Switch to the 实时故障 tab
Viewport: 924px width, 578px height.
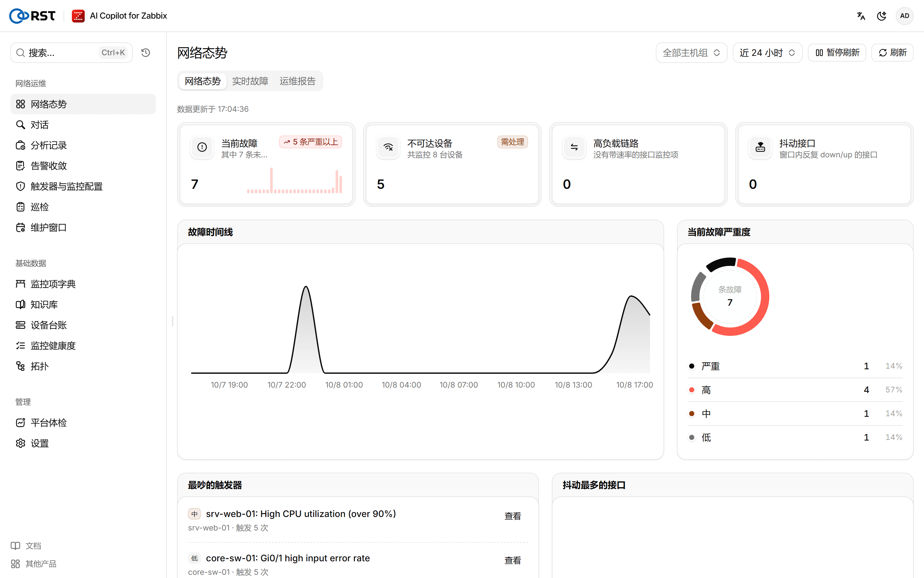pyautogui.click(x=250, y=81)
